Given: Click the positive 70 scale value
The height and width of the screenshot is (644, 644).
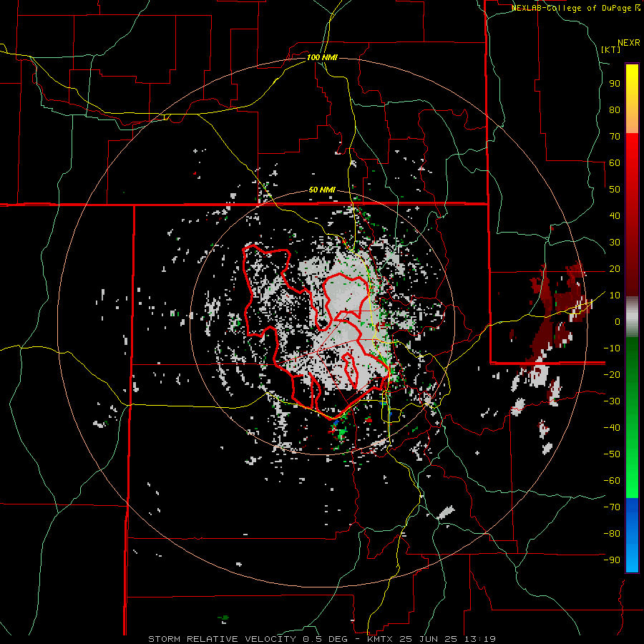Looking at the screenshot, I should (615, 137).
